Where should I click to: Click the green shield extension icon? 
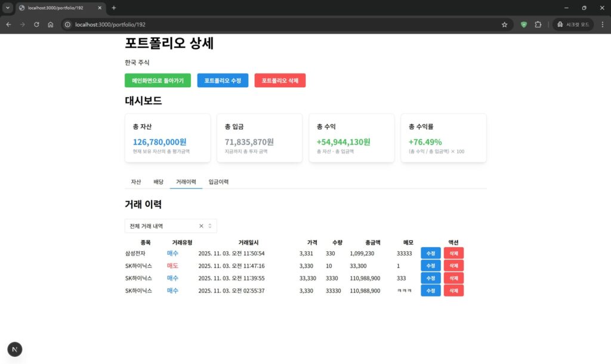tap(524, 24)
